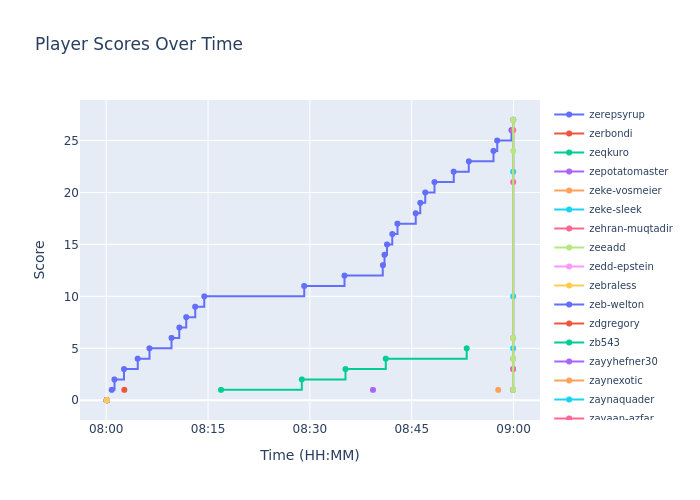The image size is (700, 500).
Task: Click zayyhefner30 purple legend marker
Action: (569, 362)
